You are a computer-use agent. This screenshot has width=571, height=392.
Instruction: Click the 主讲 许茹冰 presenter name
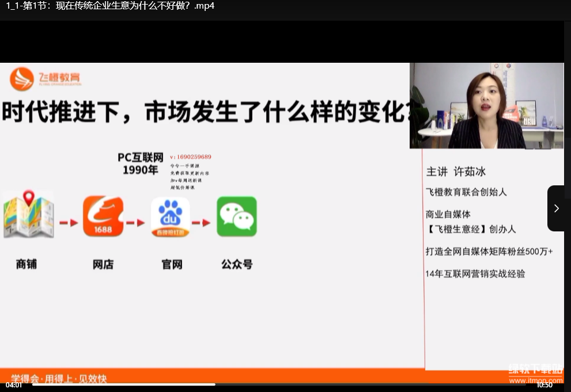[456, 172]
